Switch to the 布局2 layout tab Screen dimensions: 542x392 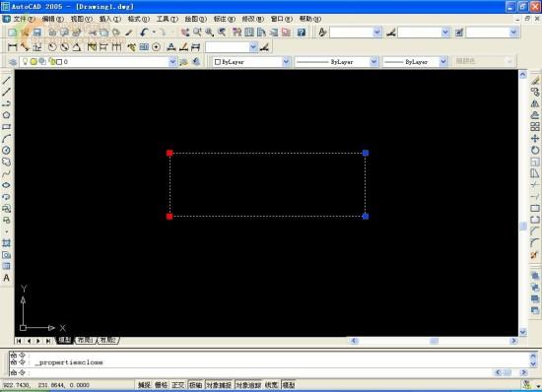pyautogui.click(x=107, y=340)
